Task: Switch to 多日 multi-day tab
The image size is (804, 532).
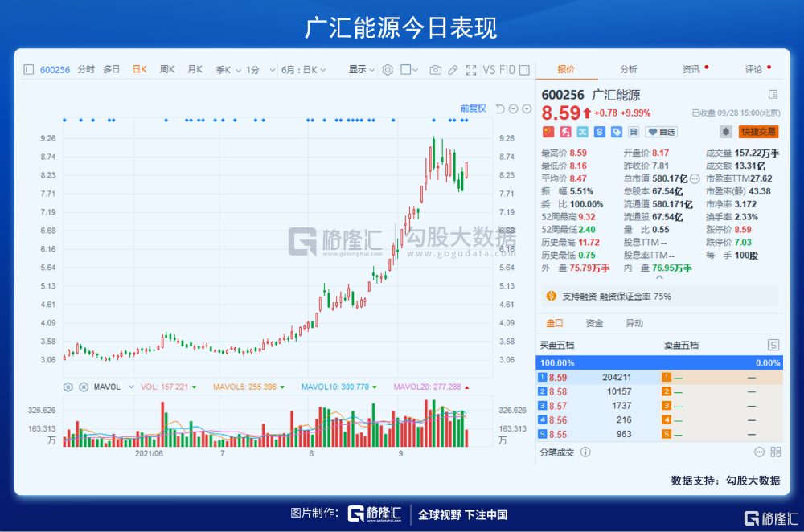Action: [111, 69]
